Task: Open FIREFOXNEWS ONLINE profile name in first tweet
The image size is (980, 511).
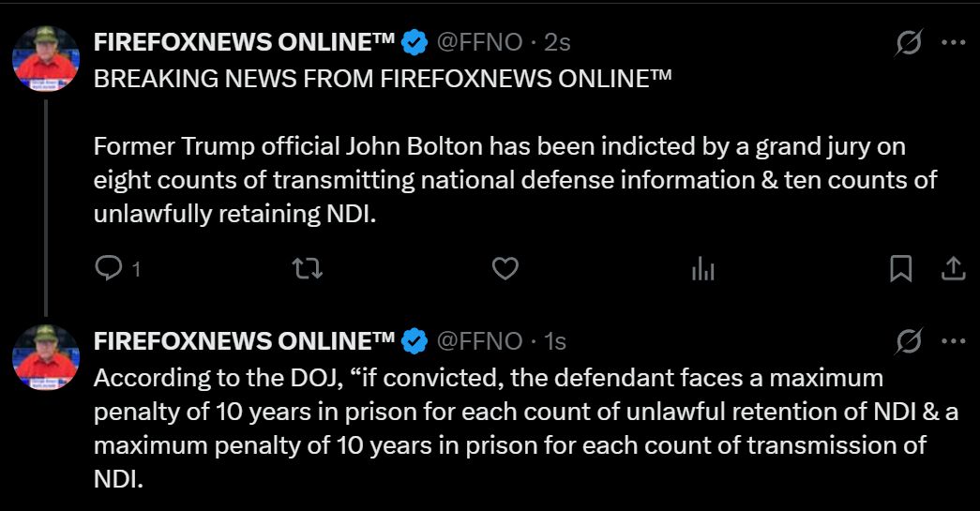Action: [x=244, y=42]
